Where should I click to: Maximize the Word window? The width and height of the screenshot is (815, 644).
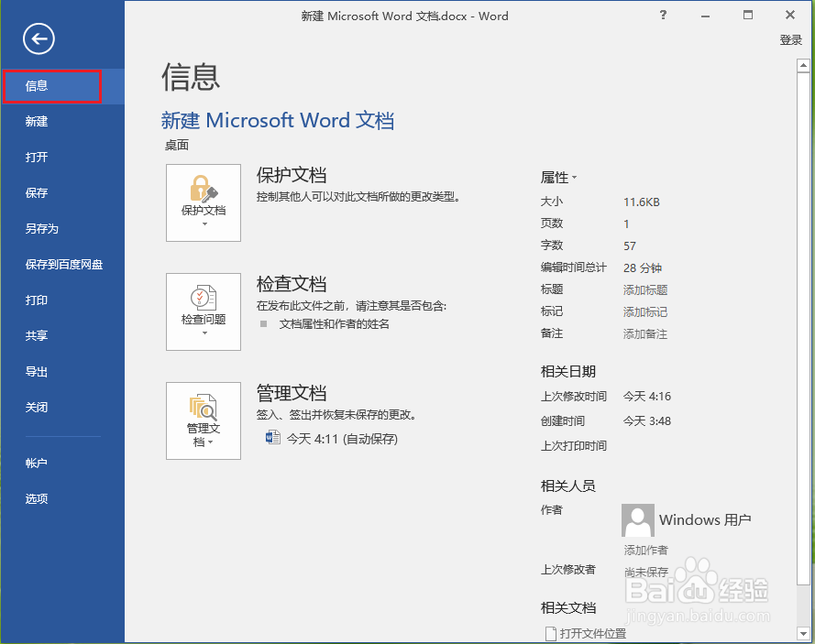tap(748, 15)
